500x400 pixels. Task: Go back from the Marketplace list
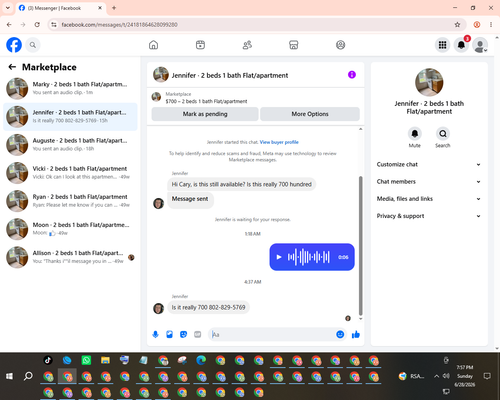coord(12,67)
